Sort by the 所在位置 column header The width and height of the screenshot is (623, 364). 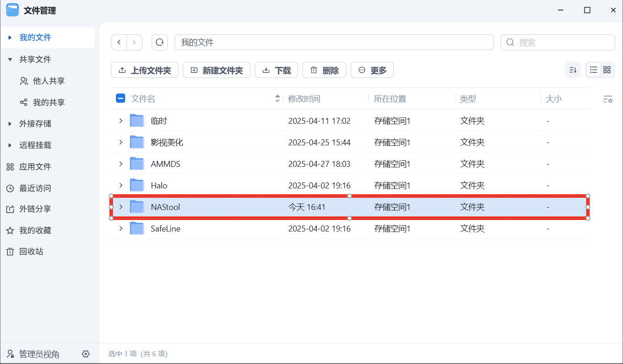(x=390, y=99)
